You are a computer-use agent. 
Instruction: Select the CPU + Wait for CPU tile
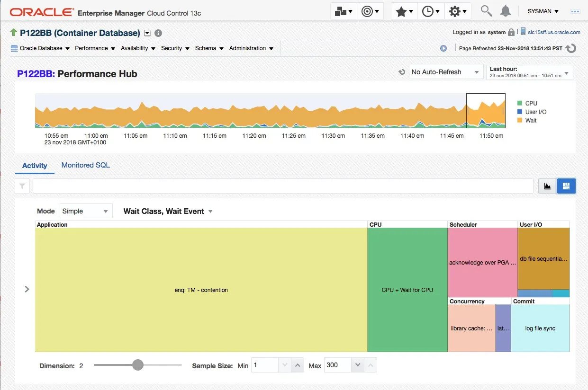tap(407, 290)
